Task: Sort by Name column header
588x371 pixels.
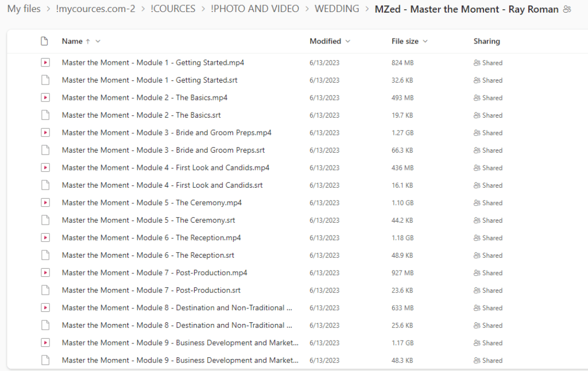Action: click(72, 41)
